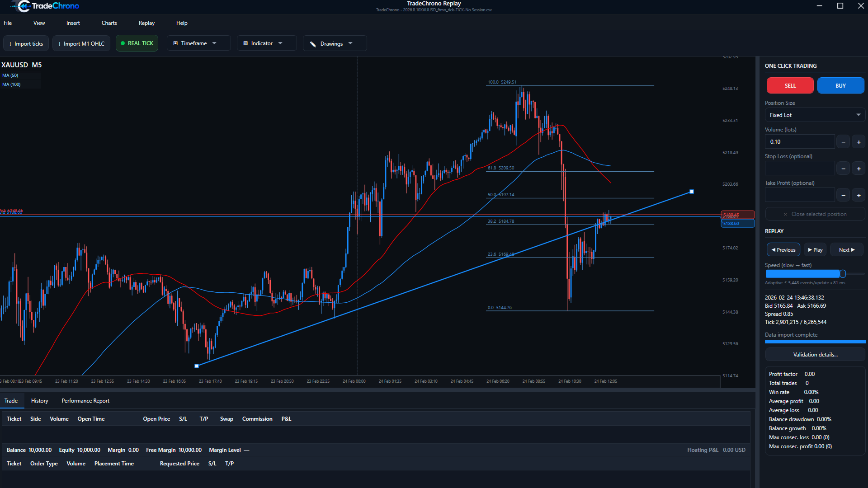The width and height of the screenshot is (868, 488).
Task: Click the Indicator icon in toolbar
Action: [x=245, y=43]
